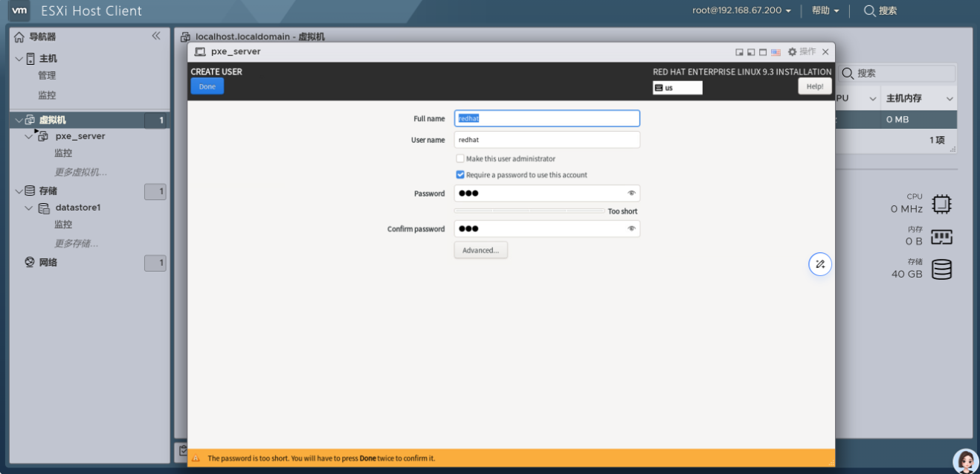
Task: Open the 主机内存 column dropdown
Action: [950, 99]
